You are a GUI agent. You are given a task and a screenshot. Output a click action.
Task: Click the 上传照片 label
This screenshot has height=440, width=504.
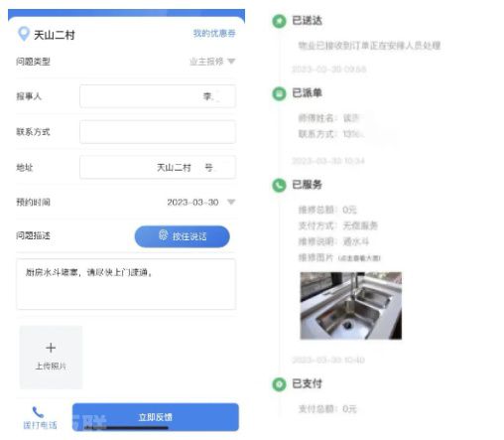(51, 366)
